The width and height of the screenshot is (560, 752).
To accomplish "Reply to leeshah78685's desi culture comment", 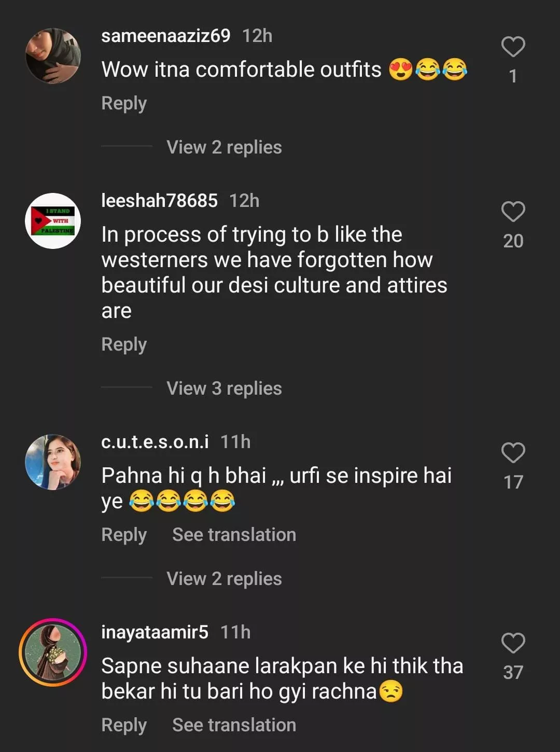I will pyautogui.click(x=124, y=344).
